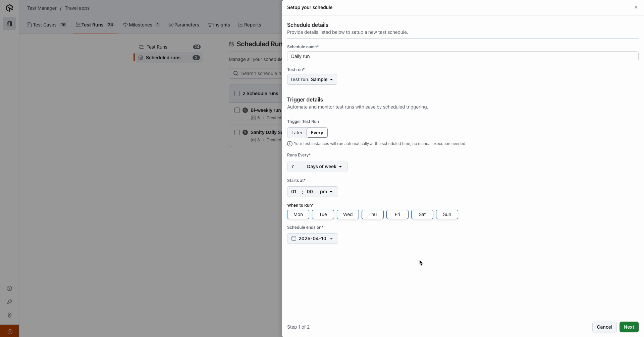Open the am/pm selector dropdown
Image resolution: width=644 pixels, height=337 pixels.
pyautogui.click(x=326, y=192)
